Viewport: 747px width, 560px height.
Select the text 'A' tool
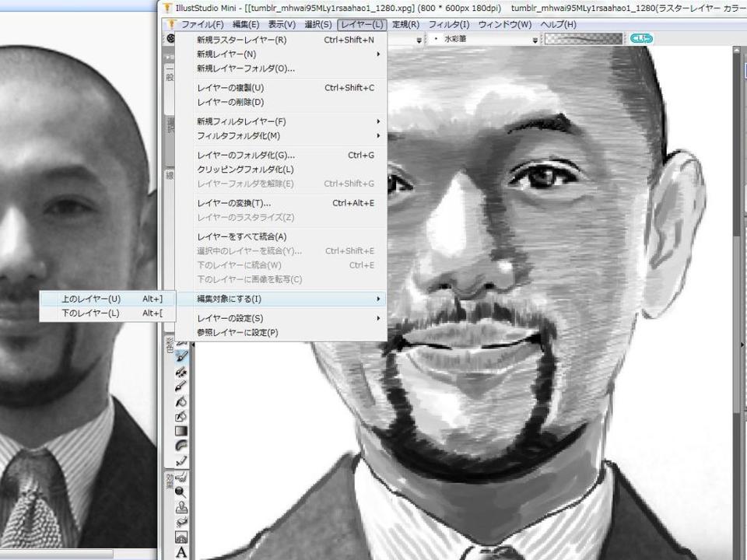click(x=181, y=552)
